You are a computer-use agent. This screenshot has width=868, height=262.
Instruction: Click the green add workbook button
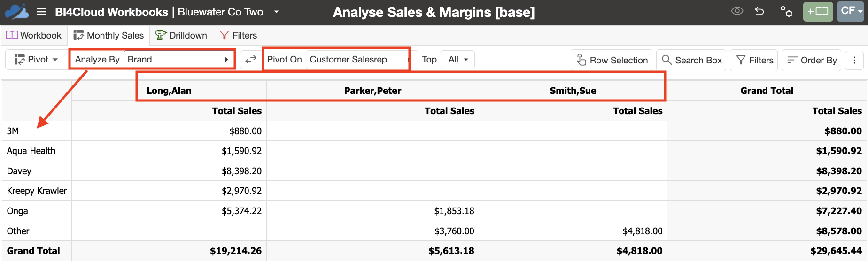pos(818,11)
